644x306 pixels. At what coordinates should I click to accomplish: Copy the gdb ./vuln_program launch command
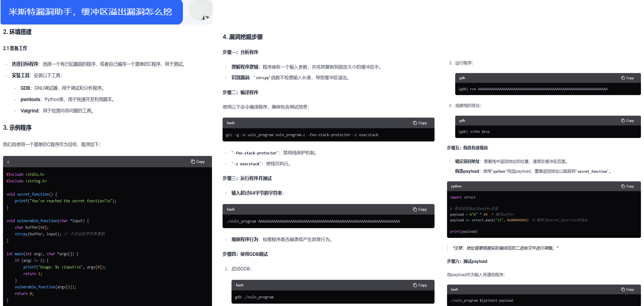[x=420, y=285]
